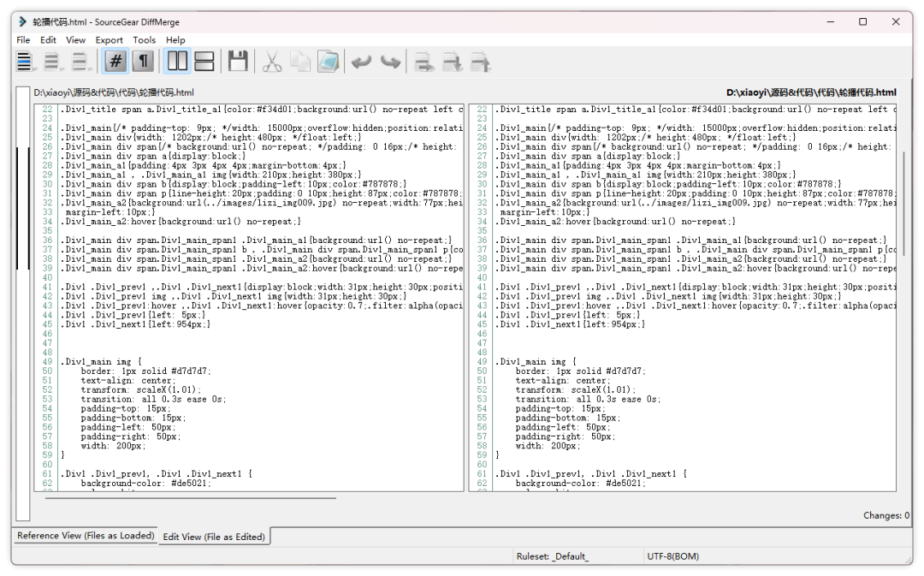
Task: Open the Export menu
Action: pos(109,40)
